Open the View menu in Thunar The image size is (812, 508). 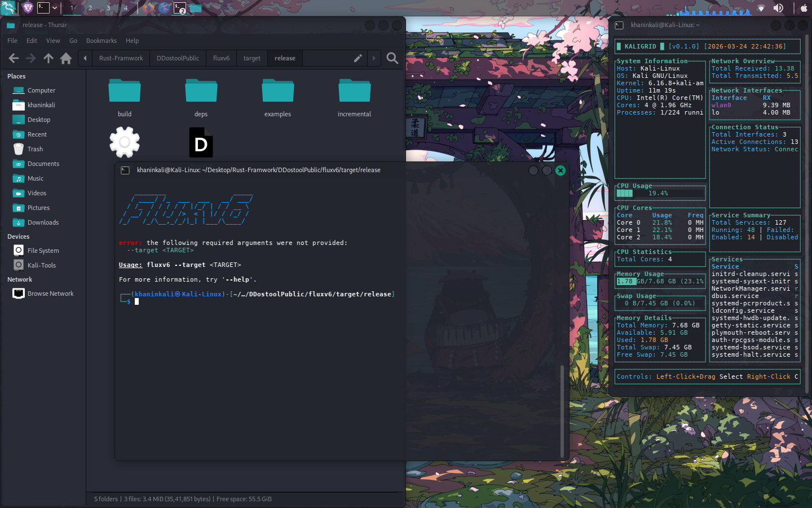[x=53, y=41]
